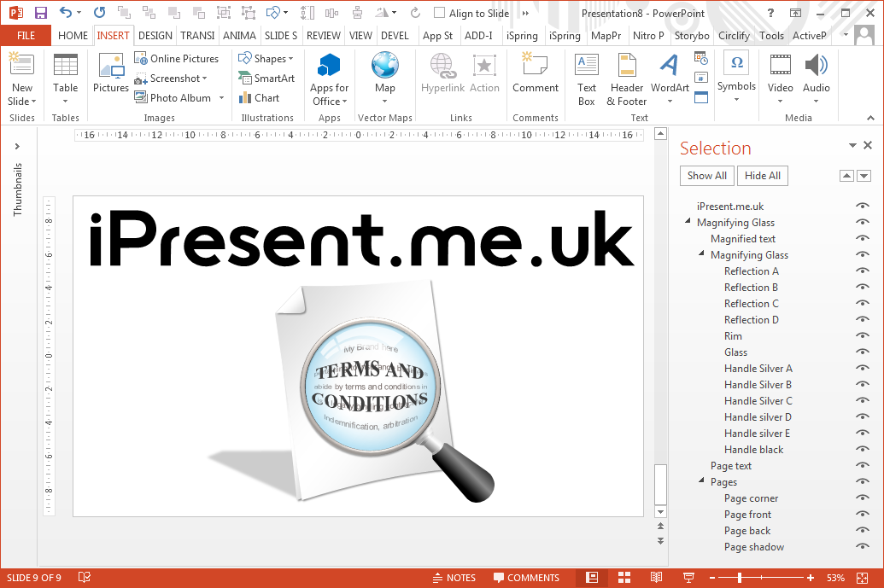Insert a Video
The height and width of the screenshot is (588, 884).
[781, 79]
